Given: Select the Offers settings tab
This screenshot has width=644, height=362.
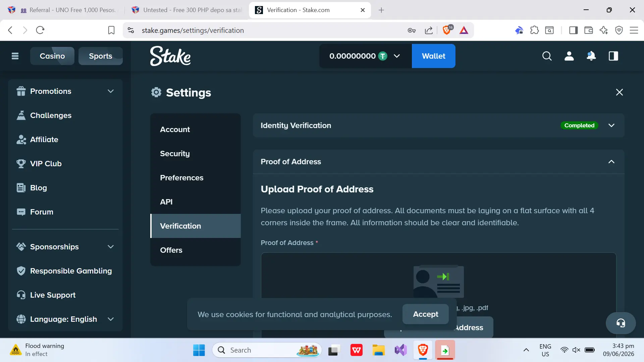Looking at the screenshot, I should 196,250.
